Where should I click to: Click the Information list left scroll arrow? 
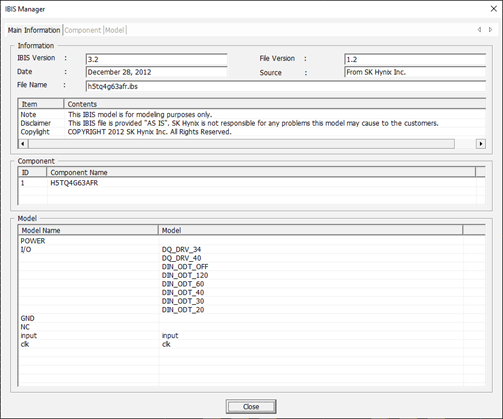click(x=23, y=144)
